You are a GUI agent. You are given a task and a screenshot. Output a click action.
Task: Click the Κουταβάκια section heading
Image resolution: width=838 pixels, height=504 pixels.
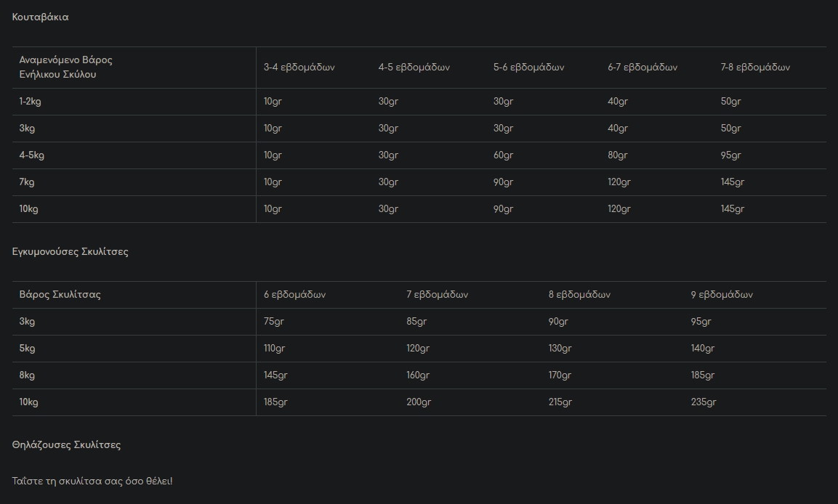click(40, 17)
